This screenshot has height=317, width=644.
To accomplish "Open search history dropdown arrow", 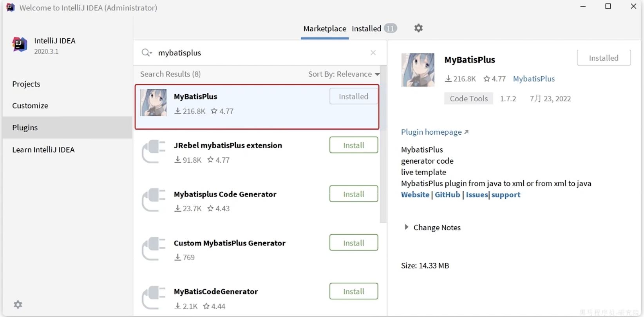I will pos(151,53).
